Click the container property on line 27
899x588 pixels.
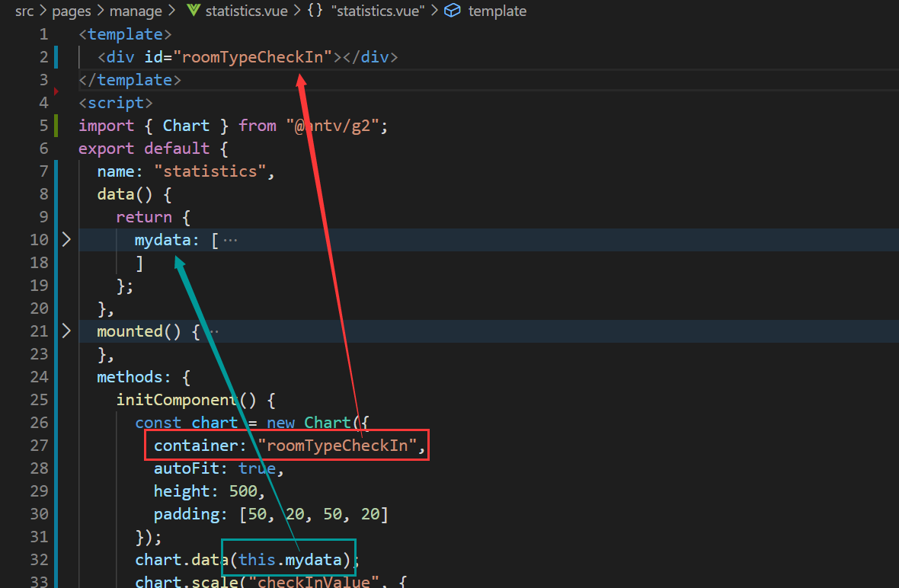point(196,446)
